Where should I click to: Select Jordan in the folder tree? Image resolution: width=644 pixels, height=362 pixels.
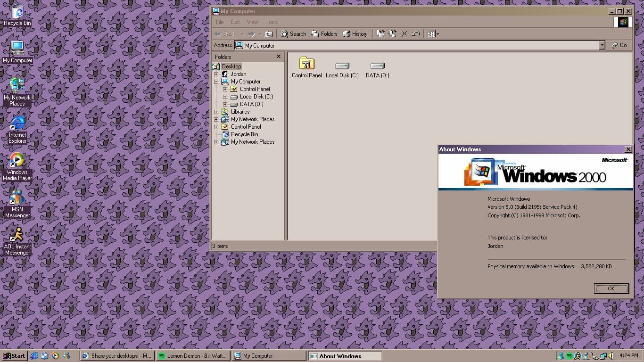tap(238, 74)
